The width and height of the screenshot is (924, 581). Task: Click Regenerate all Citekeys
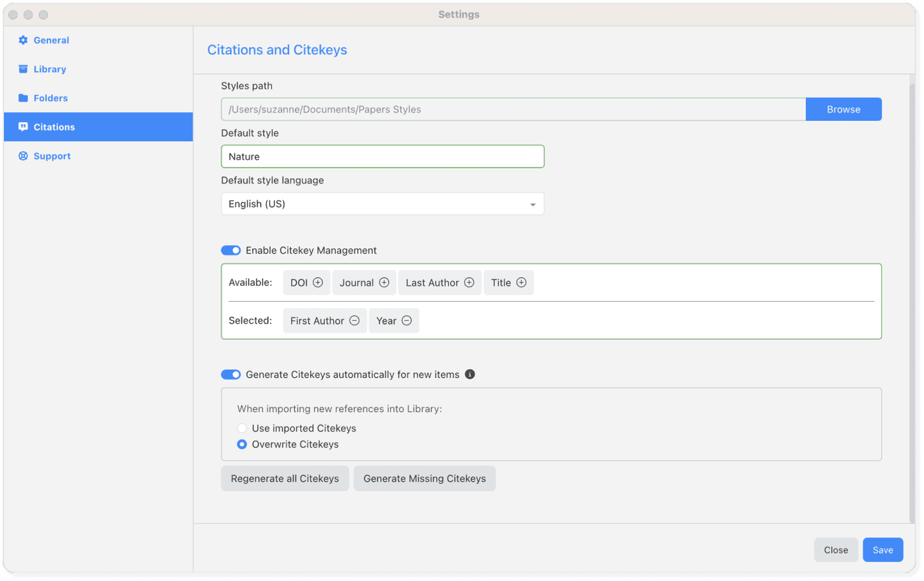tap(284, 478)
